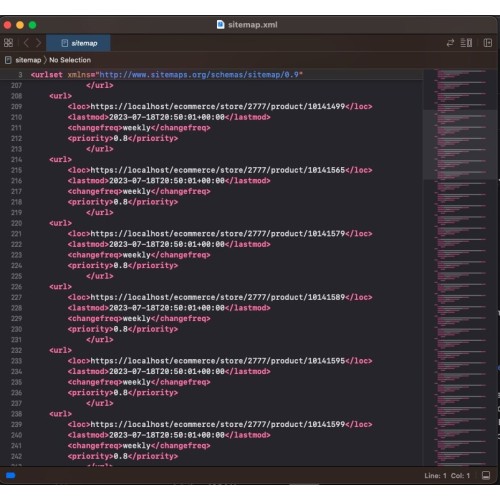Click line number 214 in gutter

pyautogui.click(x=16, y=160)
